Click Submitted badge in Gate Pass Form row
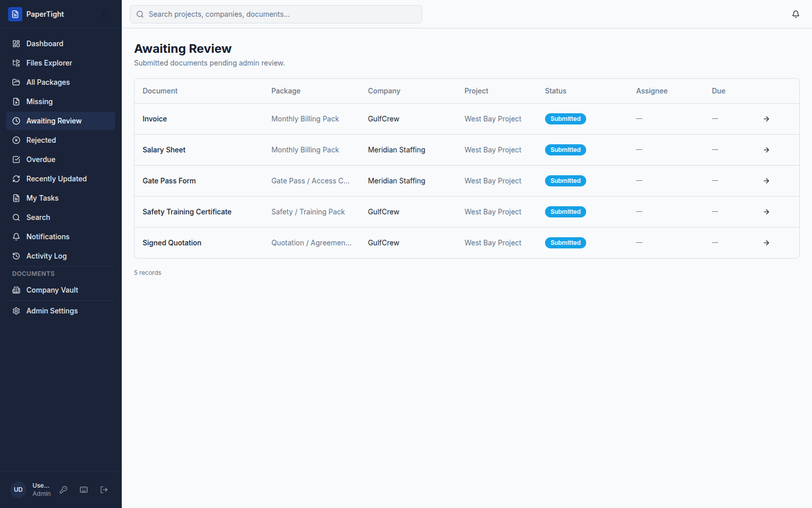The width and height of the screenshot is (812, 508). (x=565, y=181)
